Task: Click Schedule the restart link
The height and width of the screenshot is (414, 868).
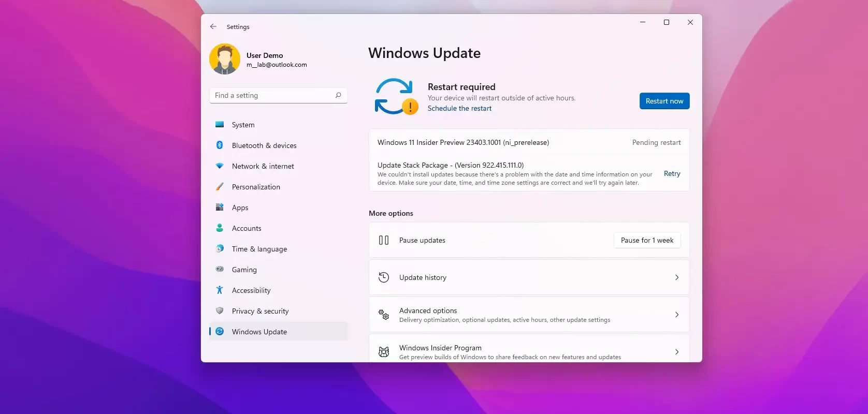Action: (x=459, y=108)
